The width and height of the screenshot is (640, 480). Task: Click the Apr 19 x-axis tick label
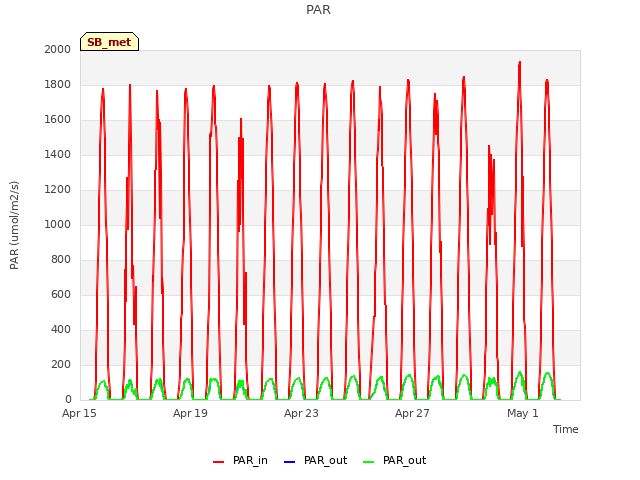click(x=190, y=413)
